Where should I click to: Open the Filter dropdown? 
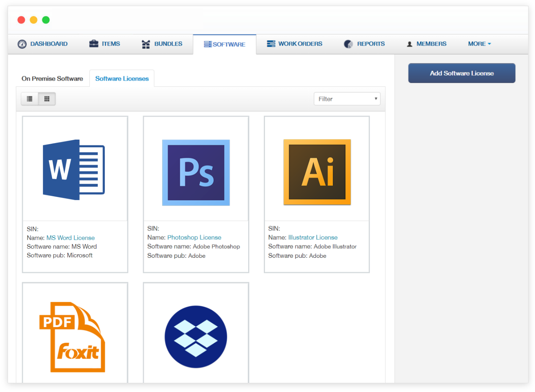[346, 99]
